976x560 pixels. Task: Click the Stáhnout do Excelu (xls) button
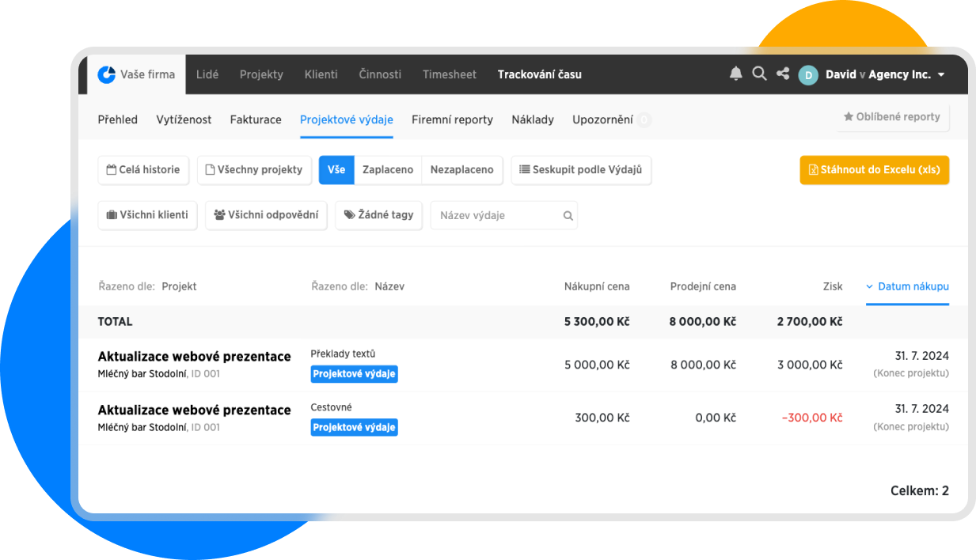point(874,170)
